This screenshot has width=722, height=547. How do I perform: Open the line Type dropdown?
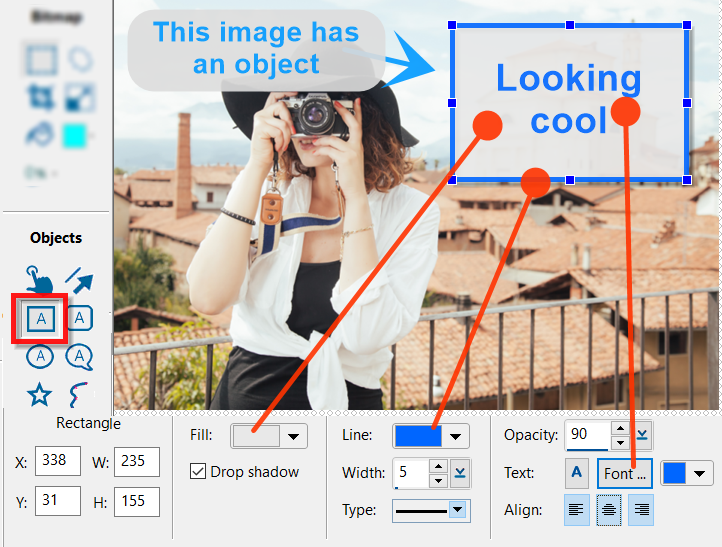click(458, 510)
